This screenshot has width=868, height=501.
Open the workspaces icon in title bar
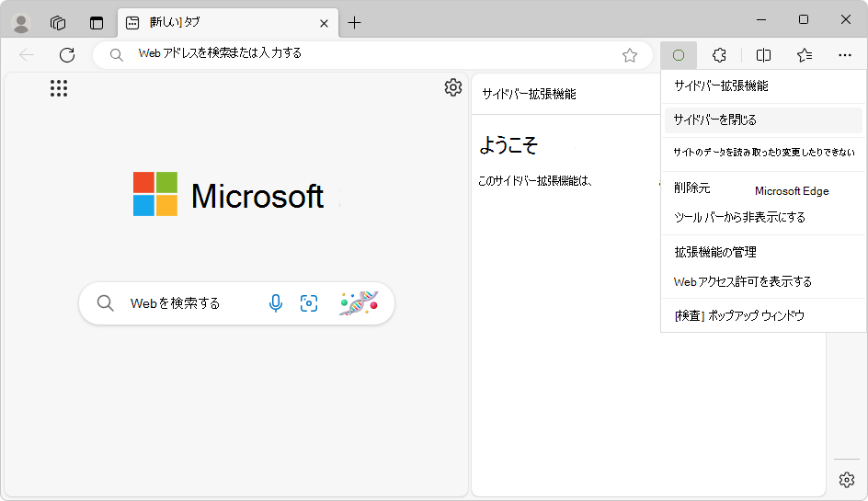click(58, 23)
